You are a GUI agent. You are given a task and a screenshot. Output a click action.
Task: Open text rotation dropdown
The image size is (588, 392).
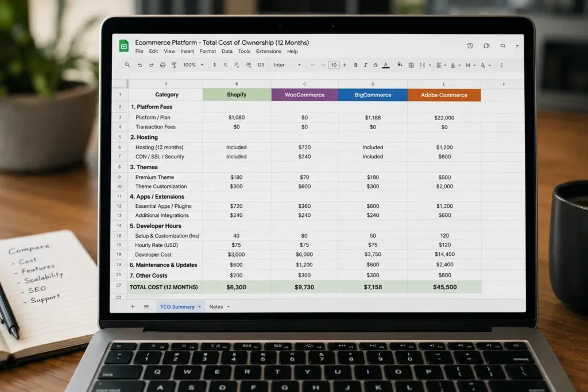click(485, 65)
